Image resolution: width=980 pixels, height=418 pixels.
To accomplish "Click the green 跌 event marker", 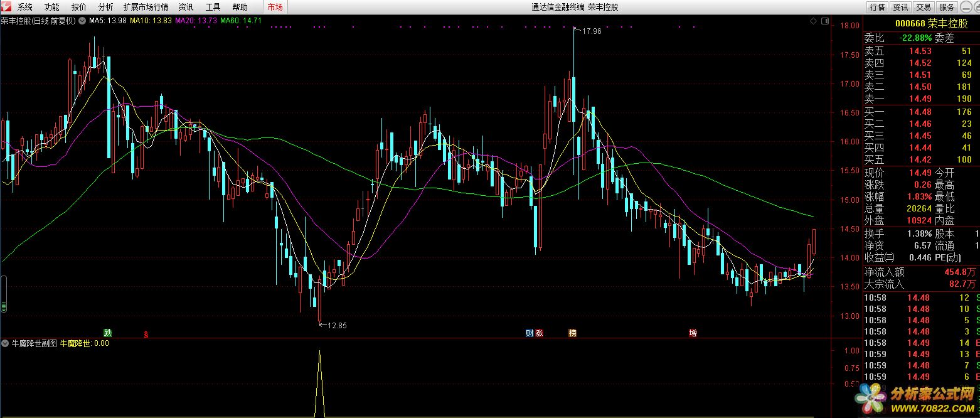I will pos(108,333).
